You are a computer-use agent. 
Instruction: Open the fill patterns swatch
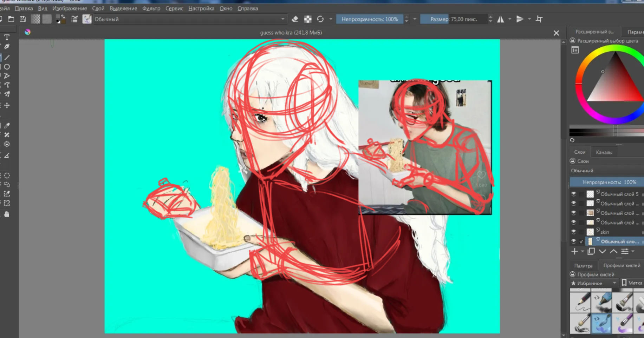[x=47, y=19]
